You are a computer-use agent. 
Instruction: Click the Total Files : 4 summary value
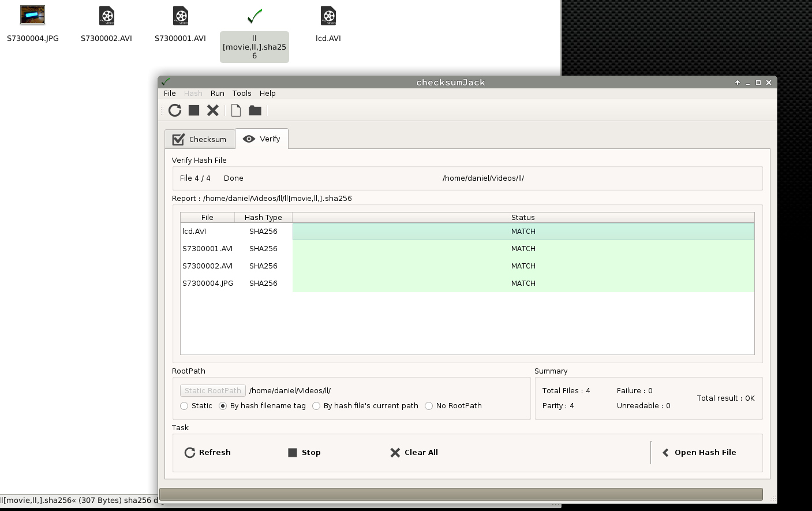(566, 391)
